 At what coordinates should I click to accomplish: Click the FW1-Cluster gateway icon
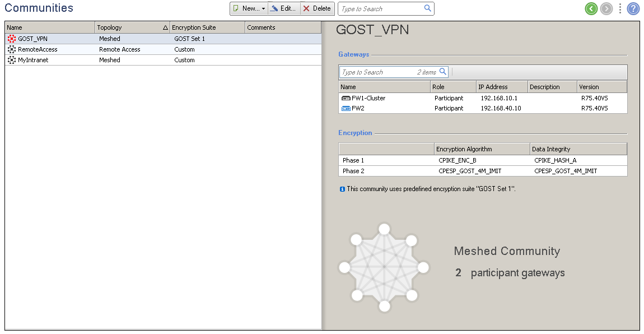tap(346, 98)
